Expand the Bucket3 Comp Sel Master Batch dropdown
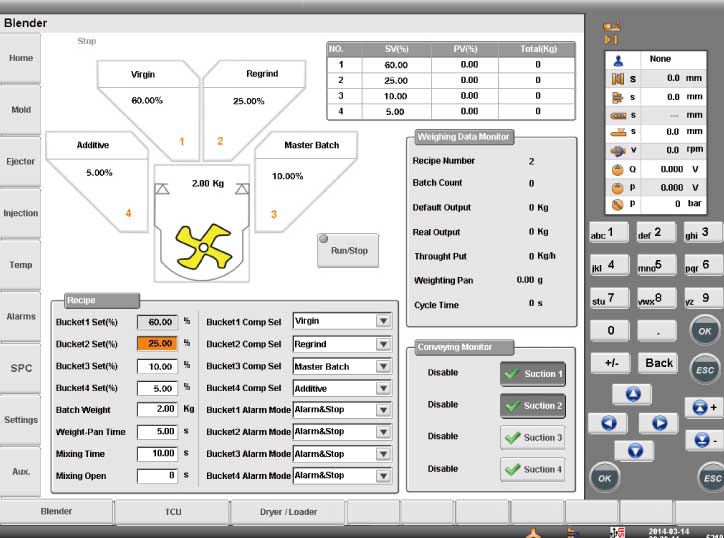724x538 pixels. [x=382, y=366]
